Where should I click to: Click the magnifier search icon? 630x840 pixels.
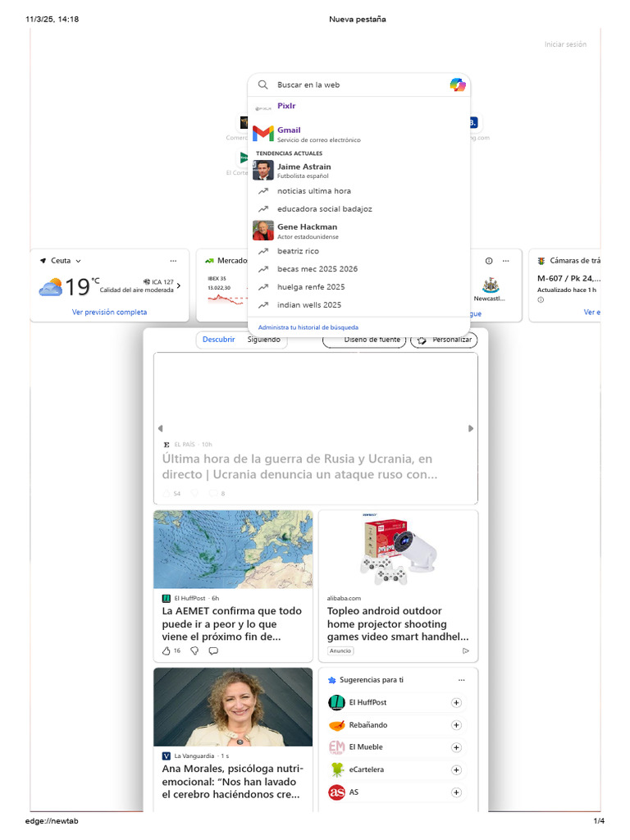click(x=262, y=84)
